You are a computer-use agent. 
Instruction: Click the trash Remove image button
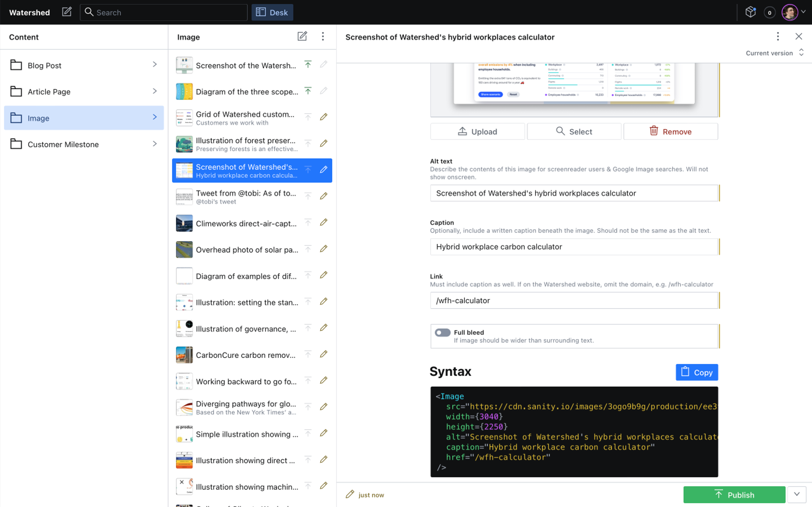tap(670, 131)
